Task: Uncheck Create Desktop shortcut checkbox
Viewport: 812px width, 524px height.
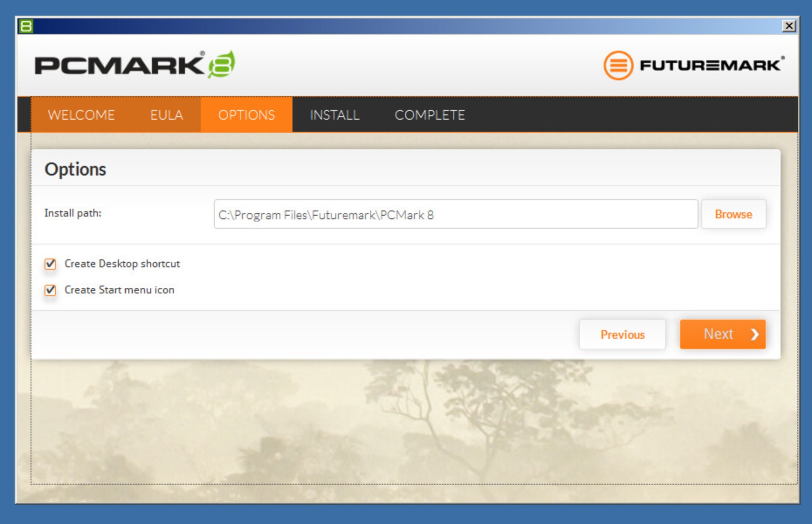Action: (50, 264)
